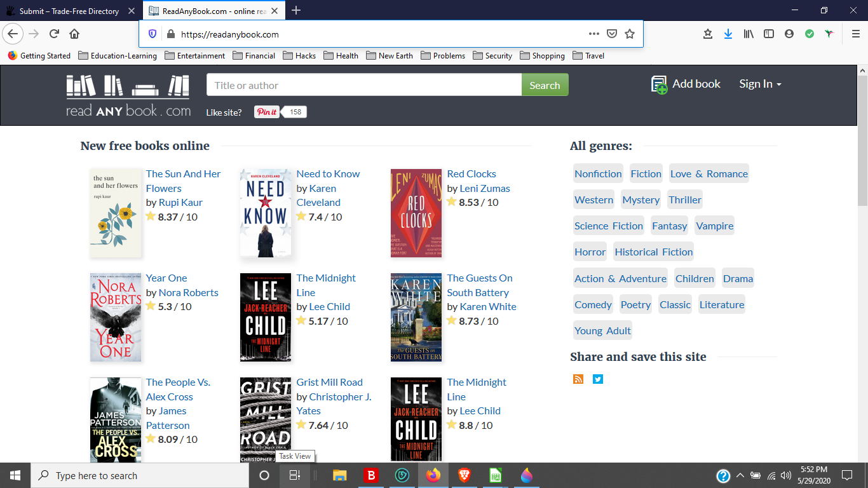
Task: Open page actions three-dots menu
Action: 593,34
